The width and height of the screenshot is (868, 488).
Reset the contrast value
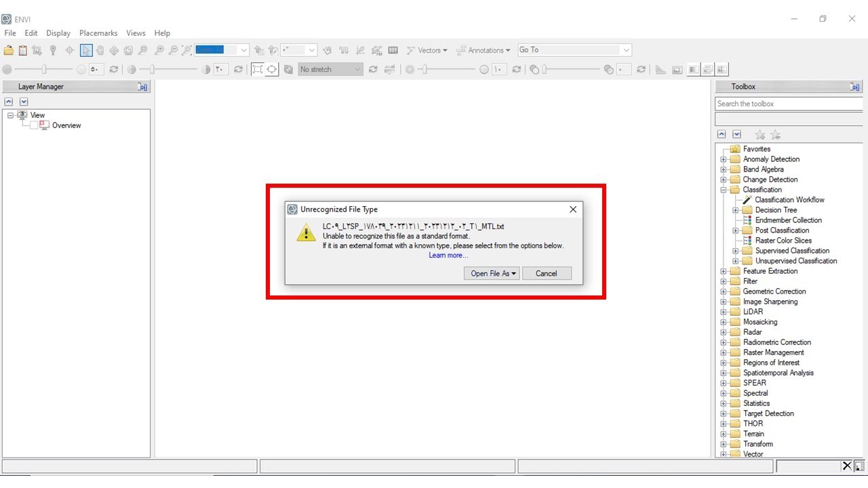pos(238,69)
